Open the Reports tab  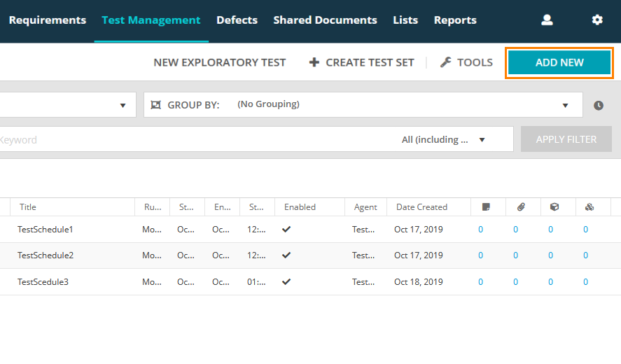455,20
